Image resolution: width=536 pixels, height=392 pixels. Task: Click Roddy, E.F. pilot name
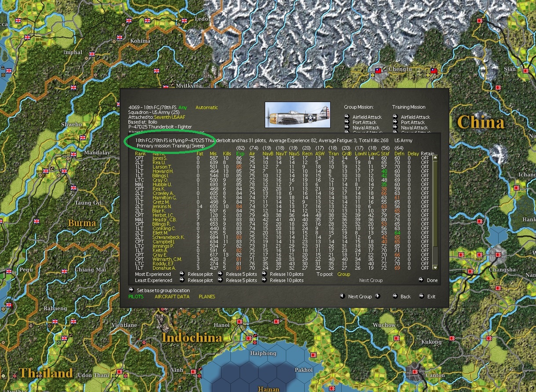coord(163,264)
